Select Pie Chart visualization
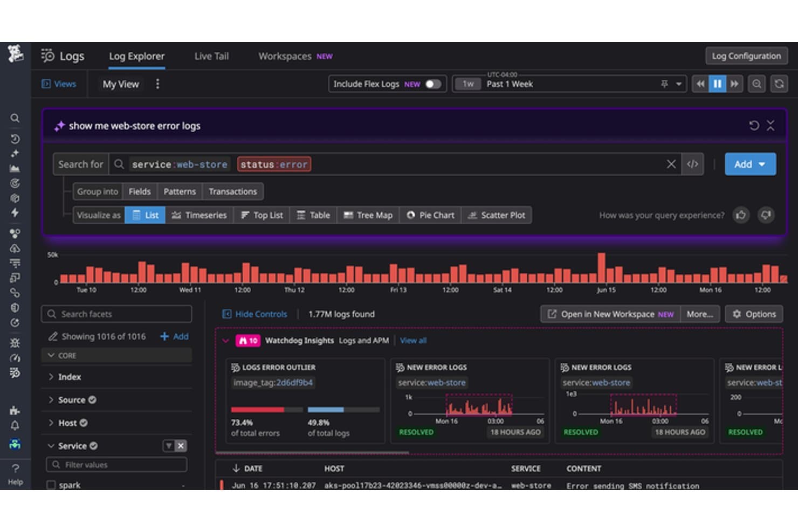The image size is (798, 532). click(x=430, y=215)
